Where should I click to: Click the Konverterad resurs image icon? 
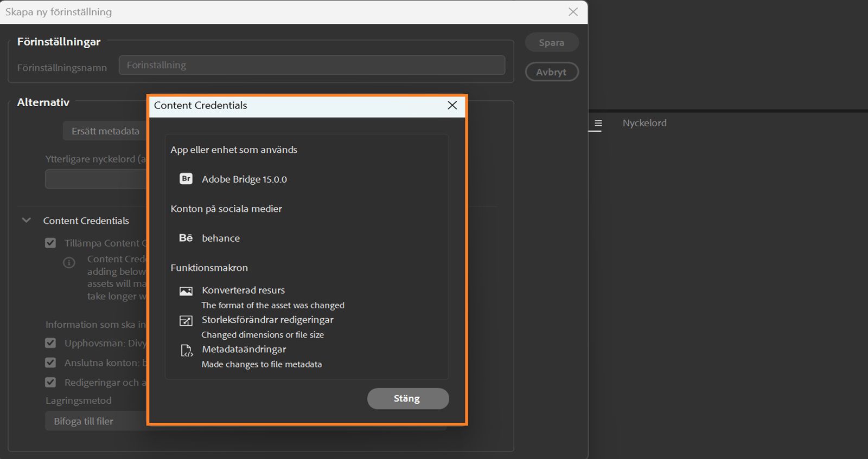186,291
